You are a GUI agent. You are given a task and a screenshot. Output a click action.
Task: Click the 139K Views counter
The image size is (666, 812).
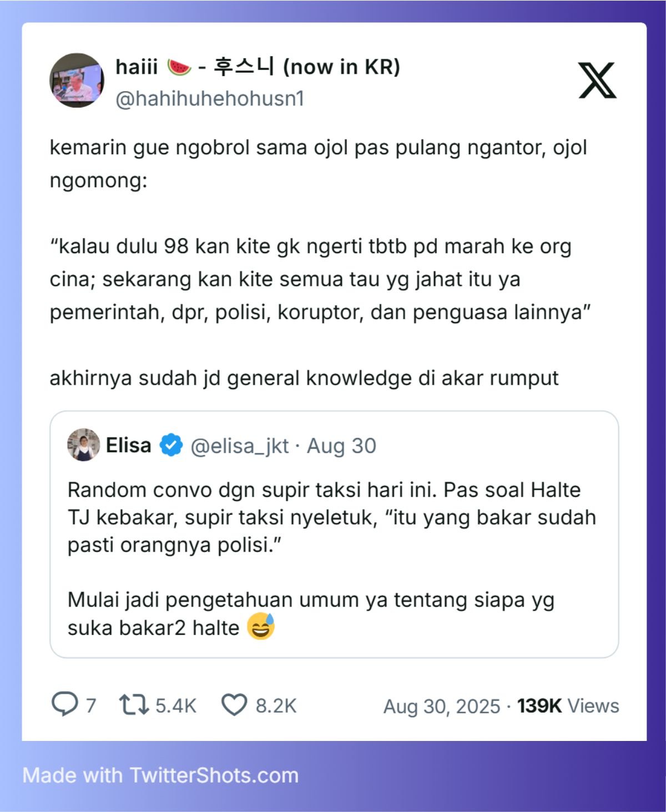pyautogui.click(x=568, y=705)
